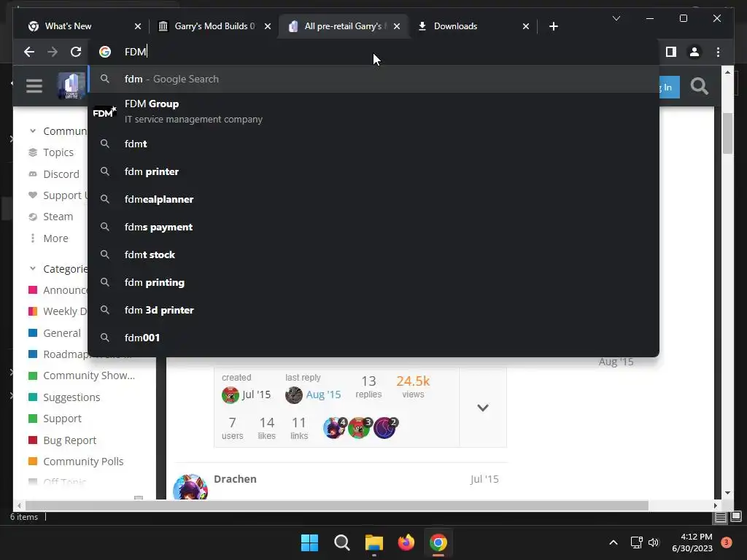Viewport: 747px width, 560px height.
Task: Open the Chrome profile icon
Action: tap(694, 52)
